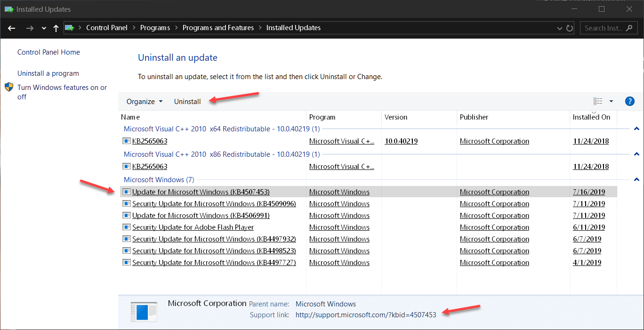Open the recent locations dropdown arrow
Viewport: 644px width, 330px height.
pyautogui.click(x=44, y=28)
